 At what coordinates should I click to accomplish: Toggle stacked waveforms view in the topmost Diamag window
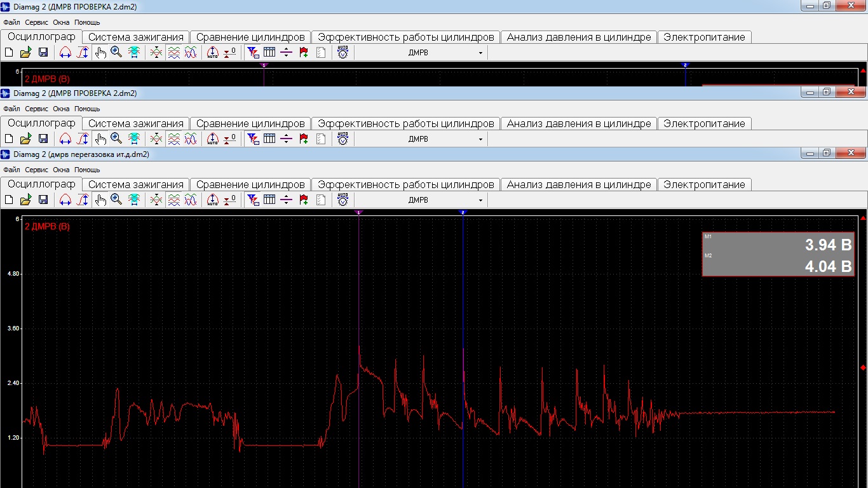[x=173, y=52]
